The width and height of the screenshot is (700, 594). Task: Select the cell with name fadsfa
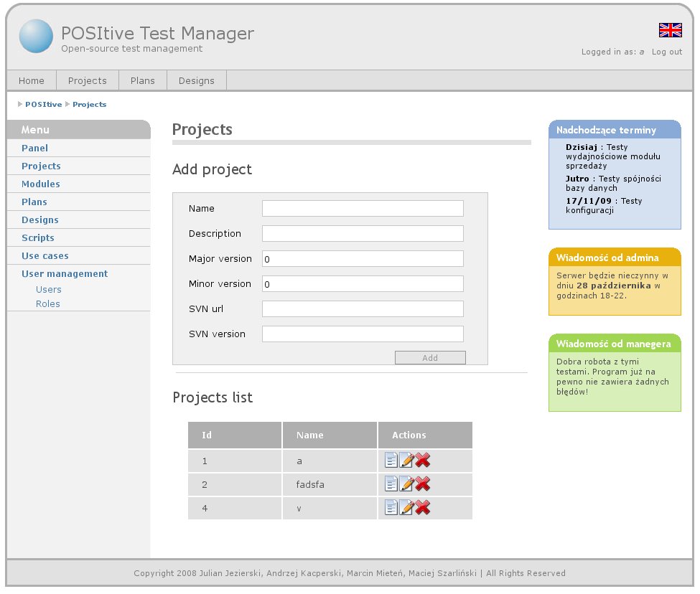330,484
